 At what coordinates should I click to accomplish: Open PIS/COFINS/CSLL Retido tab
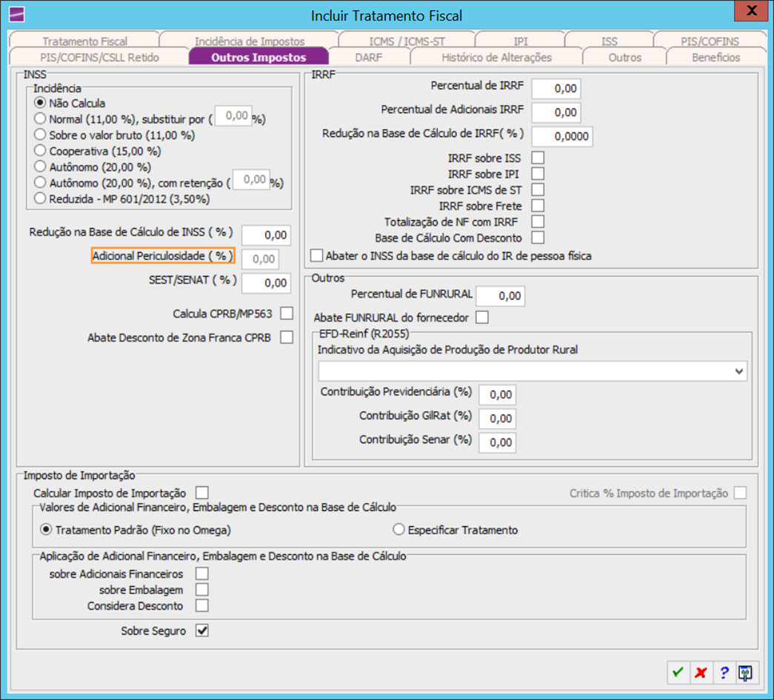point(99,57)
